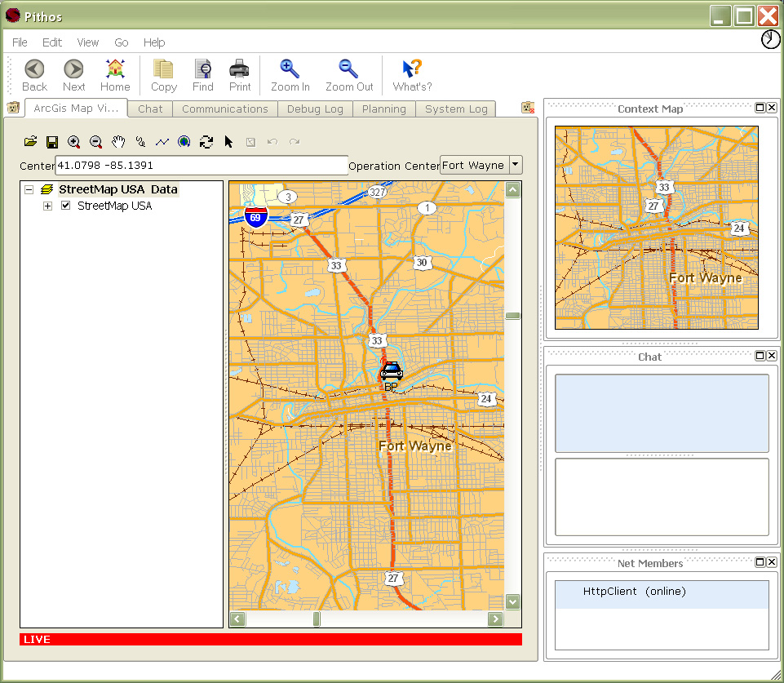Viewport: 784px width, 683px height.
Task: Click the map scroll left arrow
Action: 237,619
